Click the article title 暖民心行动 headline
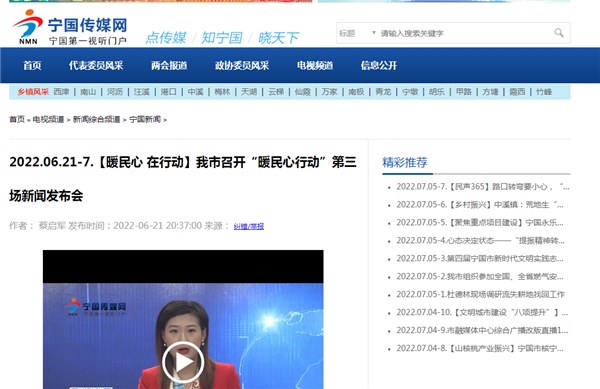The image size is (600, 389). [183, 179]
